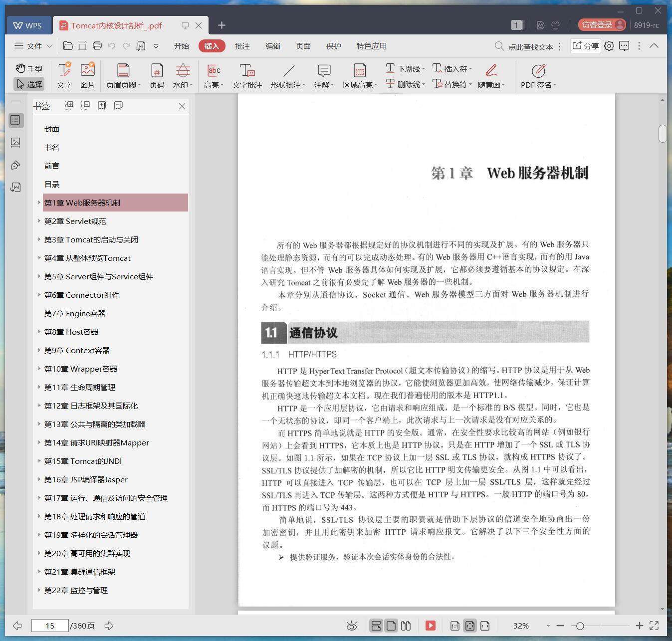Open the watermark (水印) dropdown

click(183, 76)
